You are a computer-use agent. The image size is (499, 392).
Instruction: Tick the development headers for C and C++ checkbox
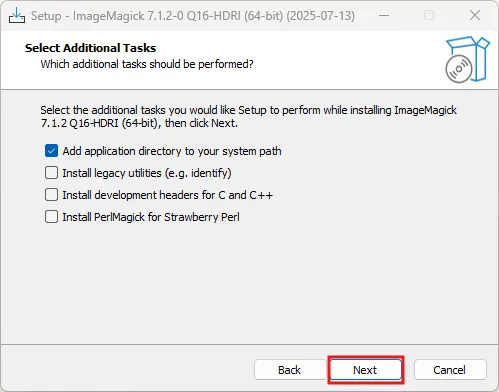coord(51,195)
